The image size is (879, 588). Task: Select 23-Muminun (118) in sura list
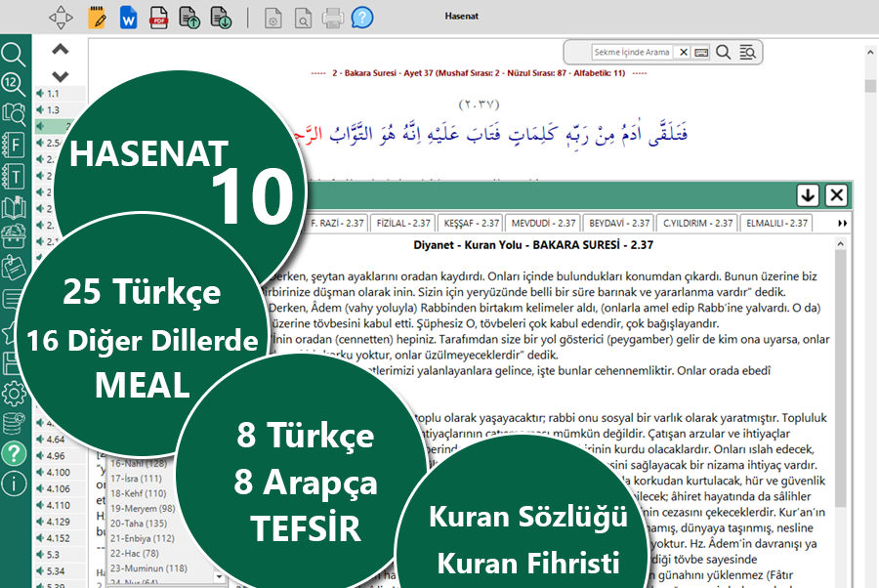[x=148, y=567]
